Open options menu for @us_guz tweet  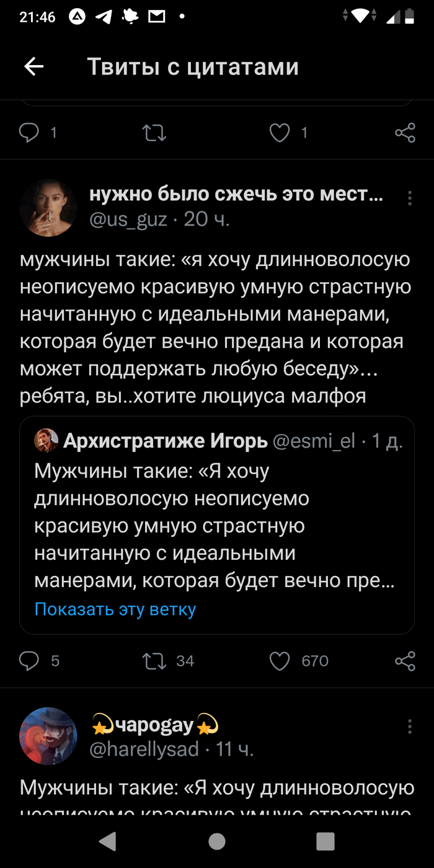point(409,198)
